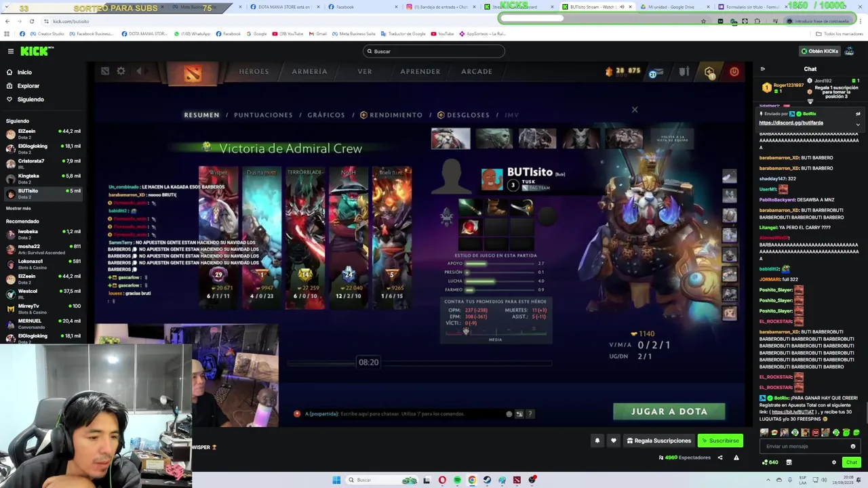Click the report warning triangle icon

736,457
